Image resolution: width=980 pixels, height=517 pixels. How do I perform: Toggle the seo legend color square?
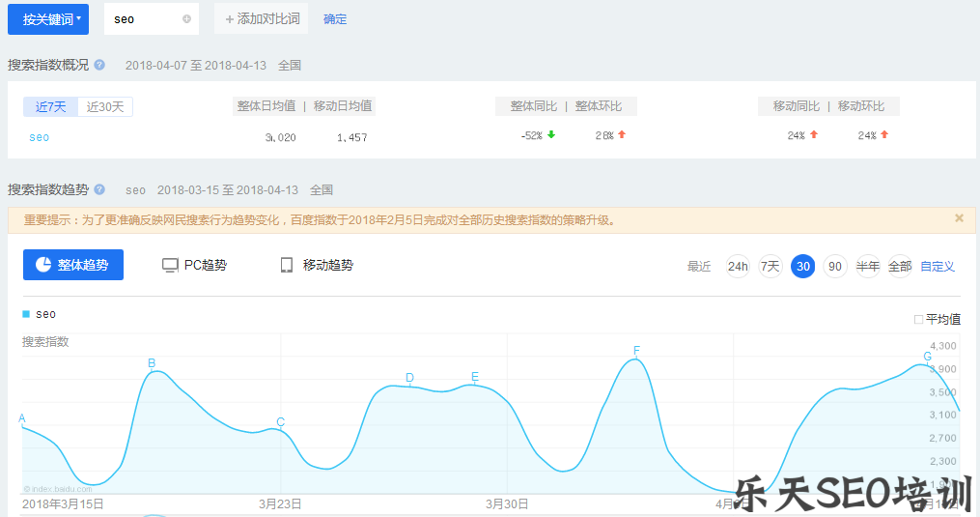(26, 314)
